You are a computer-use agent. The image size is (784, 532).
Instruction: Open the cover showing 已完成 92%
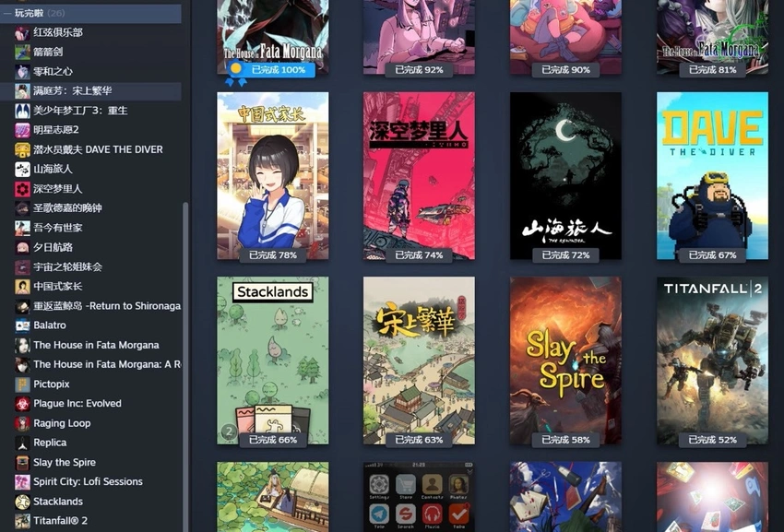pyautogui.click(x=419, y=35)
